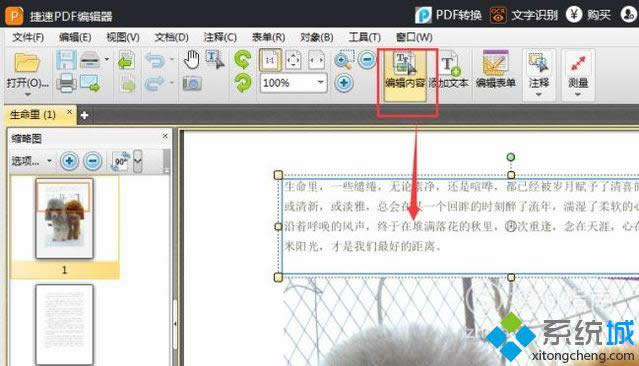Click the scanner icon in the toolbar
This screenshot has height=366, width=639.
(x=89, y=60)
